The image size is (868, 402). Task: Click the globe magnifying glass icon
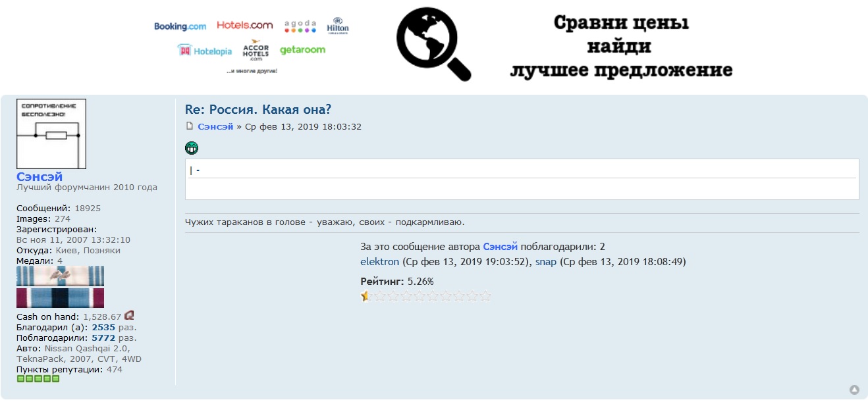click(433, 44)
